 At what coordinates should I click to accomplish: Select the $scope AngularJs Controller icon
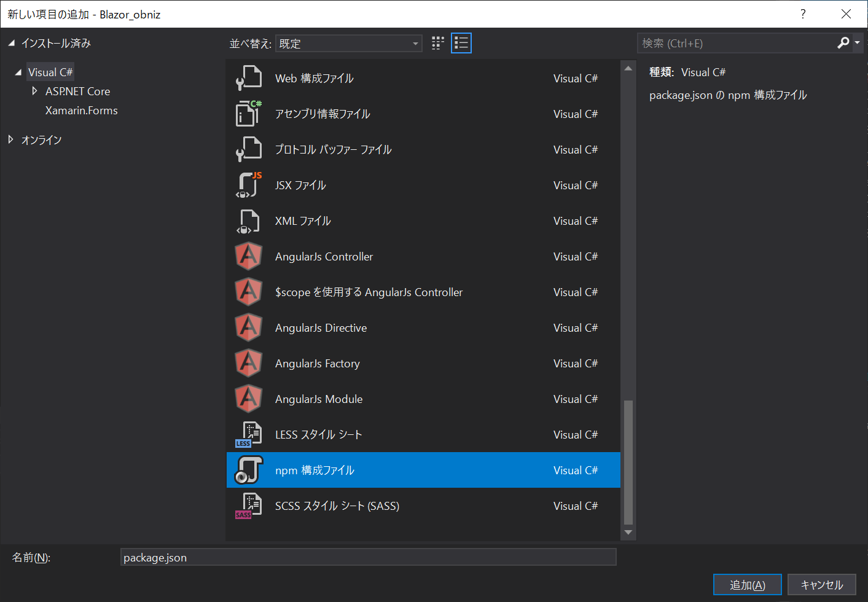point(249,292)
